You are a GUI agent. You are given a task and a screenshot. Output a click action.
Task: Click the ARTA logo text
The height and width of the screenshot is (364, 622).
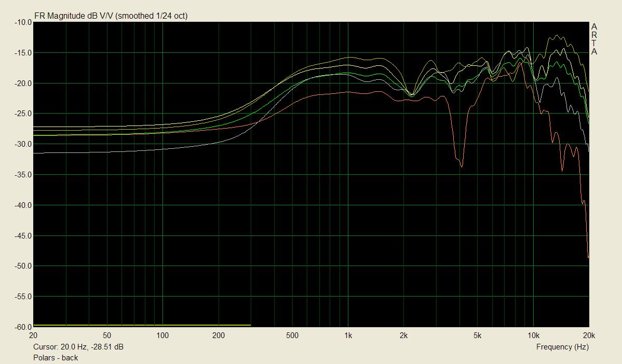(x=594, y=39)
